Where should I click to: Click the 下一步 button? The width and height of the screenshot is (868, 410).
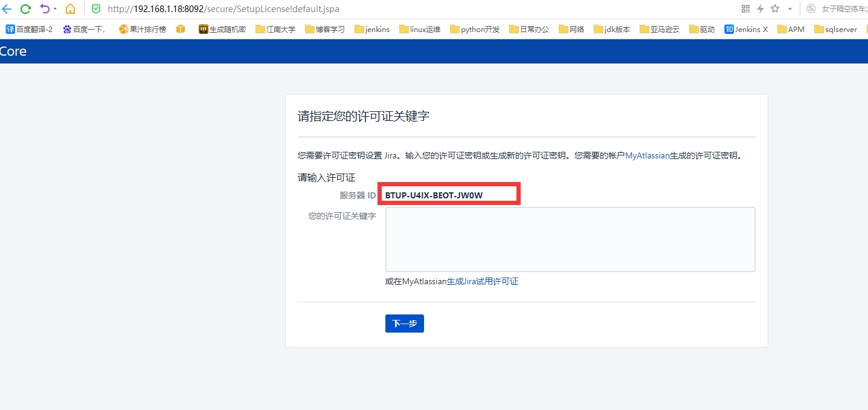pyautogui.click(x=405, y=324)
